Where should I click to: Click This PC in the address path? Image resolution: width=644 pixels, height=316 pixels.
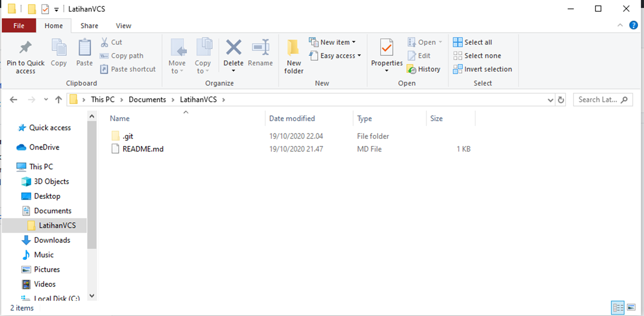[103, 100]
